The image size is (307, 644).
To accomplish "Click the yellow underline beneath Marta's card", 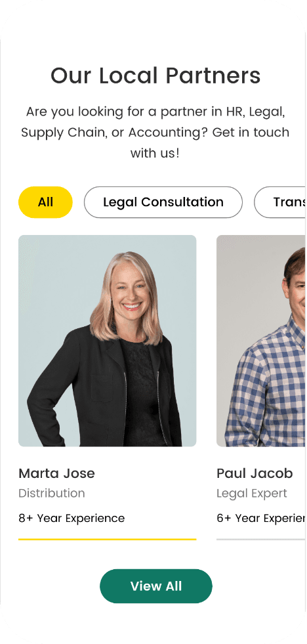I will [107, 539].
